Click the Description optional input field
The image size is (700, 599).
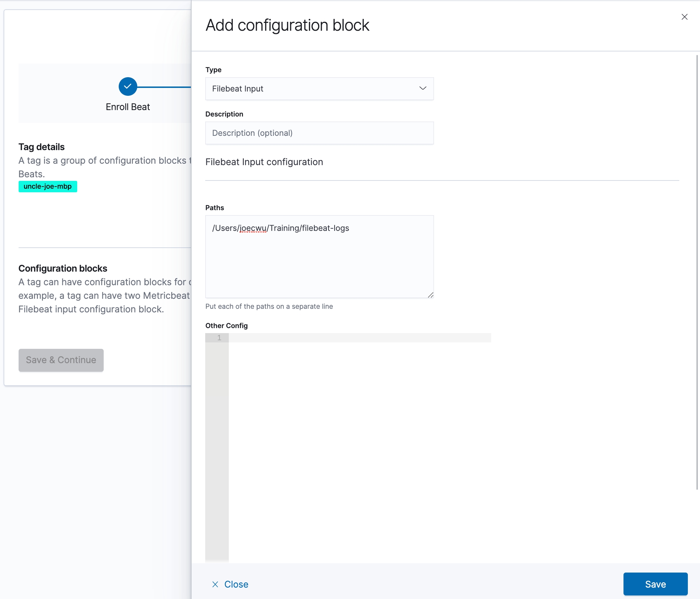pos(319,133)
